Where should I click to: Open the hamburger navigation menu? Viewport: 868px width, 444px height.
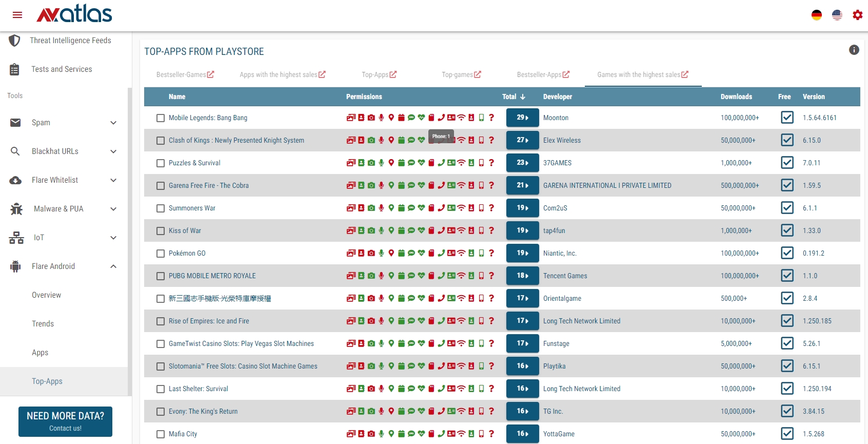17,15
